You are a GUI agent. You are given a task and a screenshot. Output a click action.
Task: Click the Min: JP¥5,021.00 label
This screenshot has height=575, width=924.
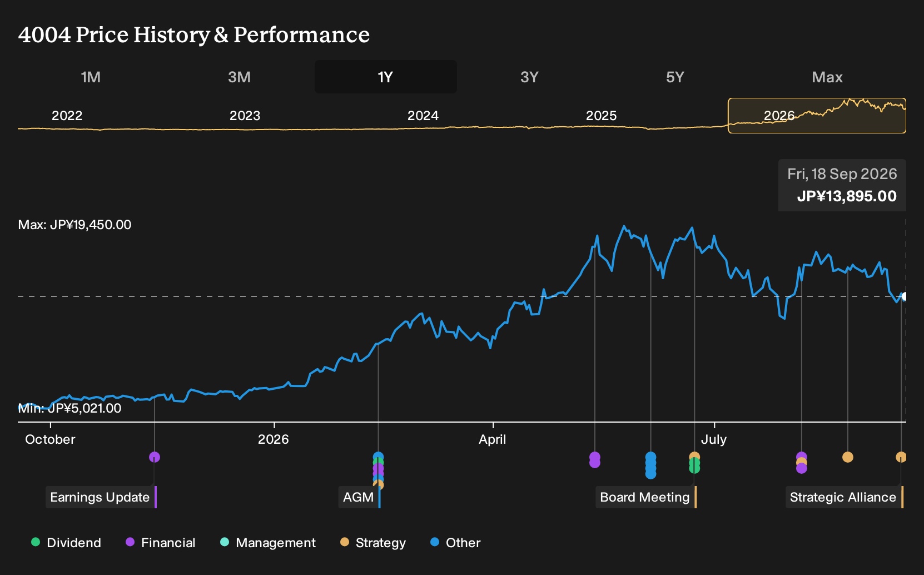[x=70, y=408]
